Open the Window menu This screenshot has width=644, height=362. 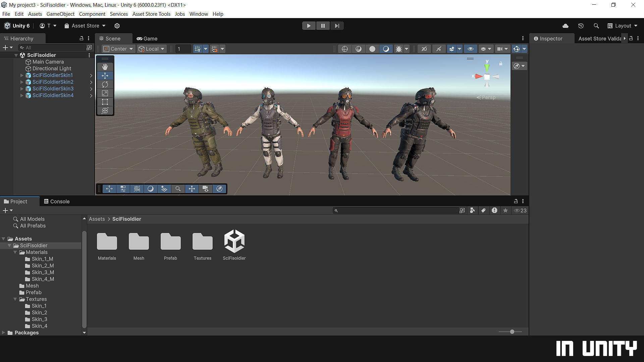(199, 14)
